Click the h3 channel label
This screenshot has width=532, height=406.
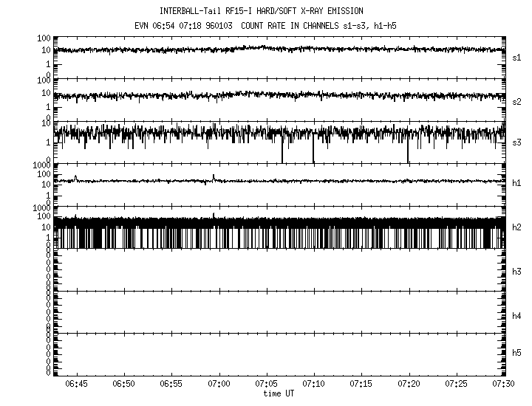pyautogui.click(x=516, y=272)
